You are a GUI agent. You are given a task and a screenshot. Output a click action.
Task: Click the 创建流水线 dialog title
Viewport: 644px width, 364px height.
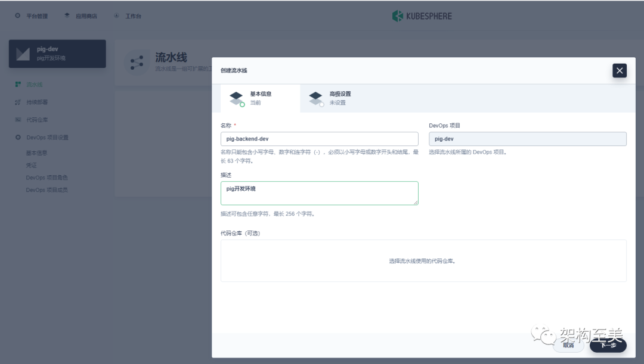click(x=234, y=70)
